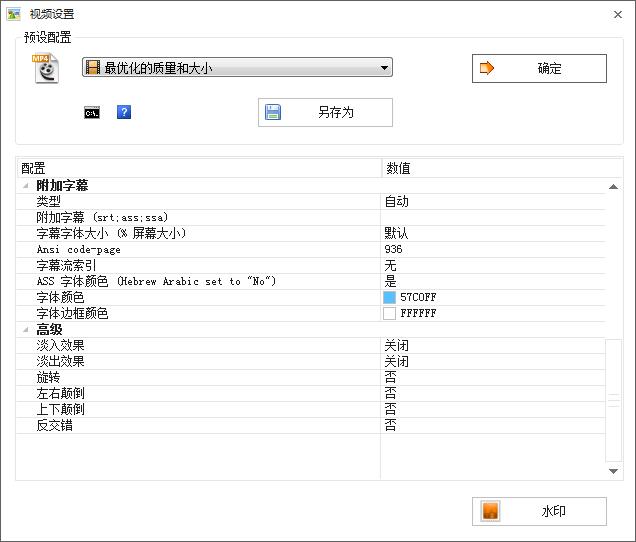The width and height of the screenshot is (636, 542).
Task: Select the 旋转 value 否
Action: (x=390, y=377)
